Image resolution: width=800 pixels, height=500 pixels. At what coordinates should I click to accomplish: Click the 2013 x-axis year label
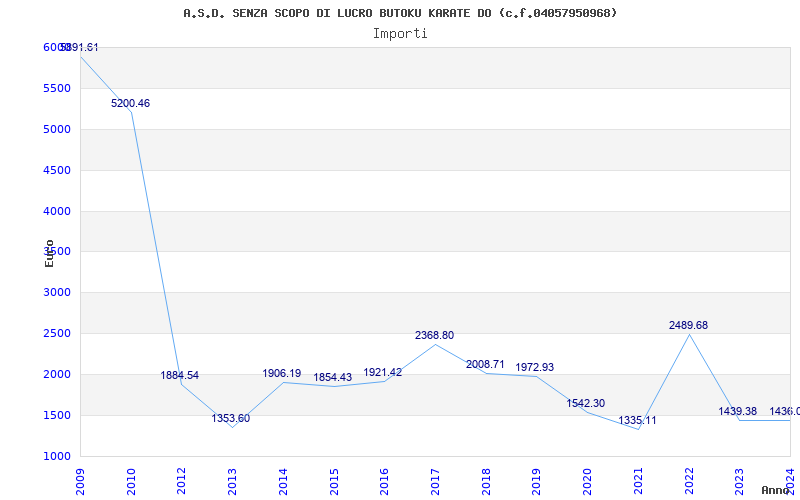click(232, 482)
